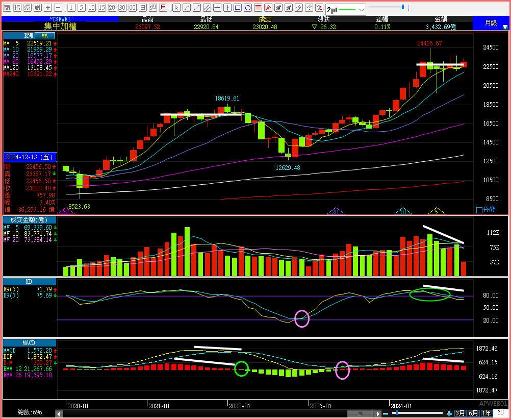Viewport: 511px width, 420px height.
Task: Switch to weekly 週 chart period
Action: [152, 8]
